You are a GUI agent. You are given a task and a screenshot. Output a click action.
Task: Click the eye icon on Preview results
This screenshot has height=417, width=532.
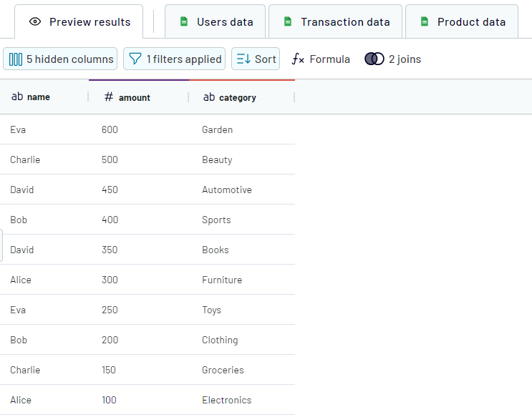35,22
